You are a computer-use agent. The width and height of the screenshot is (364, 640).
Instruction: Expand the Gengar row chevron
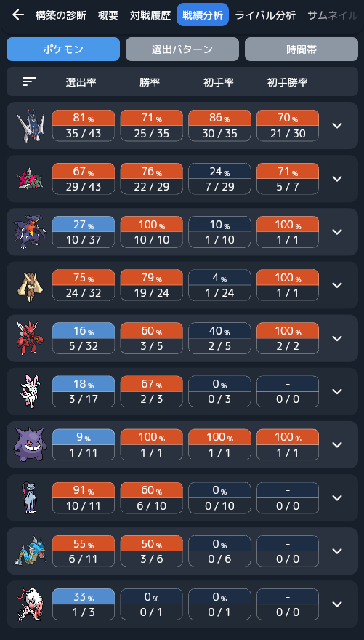coord(336,444)
